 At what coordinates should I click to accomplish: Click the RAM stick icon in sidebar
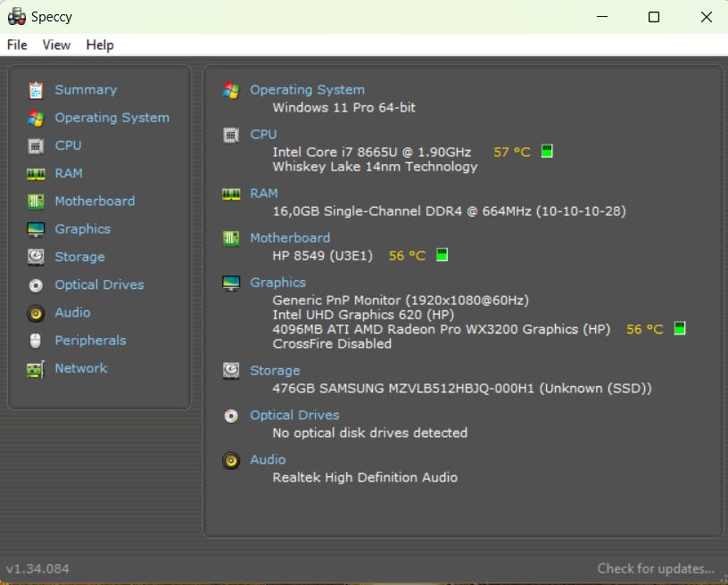[x=36, y=174]
